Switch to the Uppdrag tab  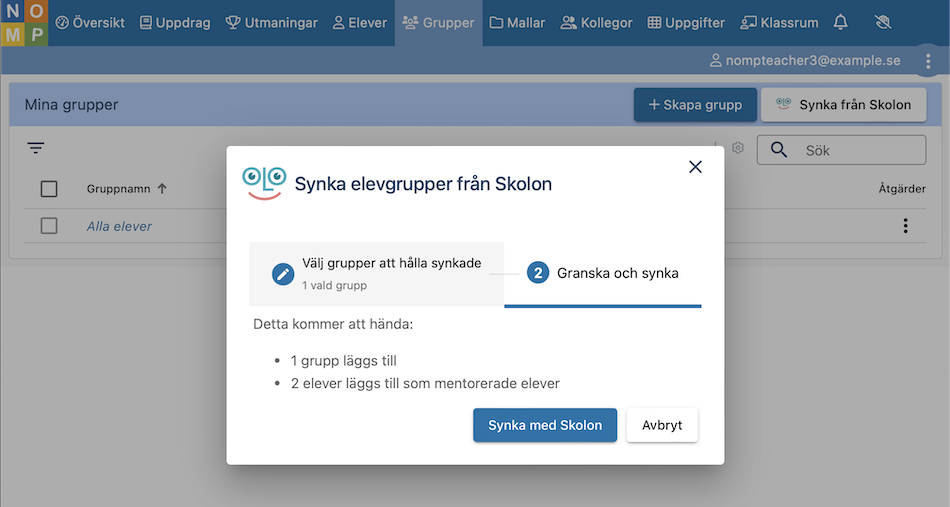[175, 22]
